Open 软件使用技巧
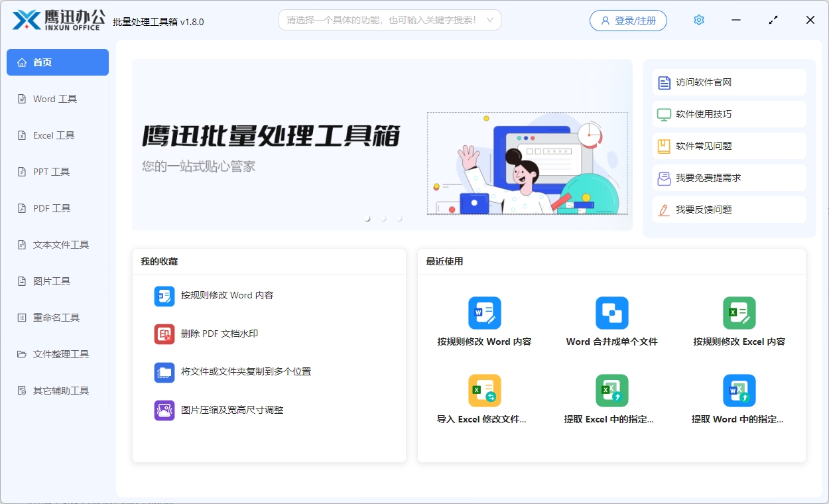The width and height of the screenshot is (829, 504). coord(730,114)
